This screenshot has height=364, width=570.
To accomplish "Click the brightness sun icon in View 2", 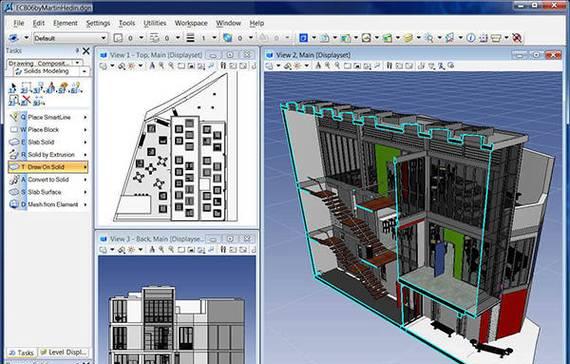I will click(297, 66).
